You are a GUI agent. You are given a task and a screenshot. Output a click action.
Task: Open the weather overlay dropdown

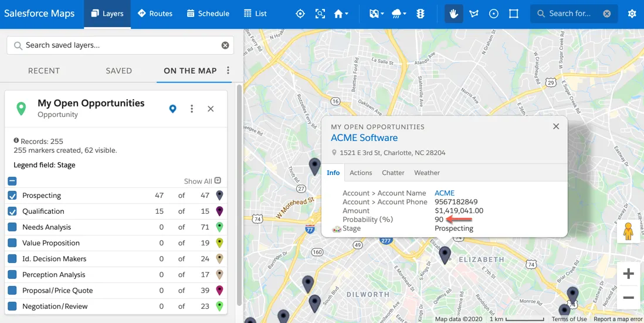(399, 14)
